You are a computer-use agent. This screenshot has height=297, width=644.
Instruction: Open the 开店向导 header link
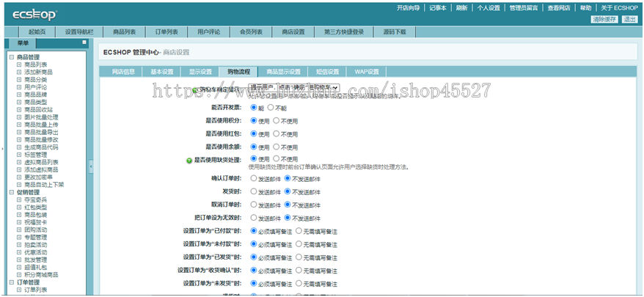coord(408,8)
